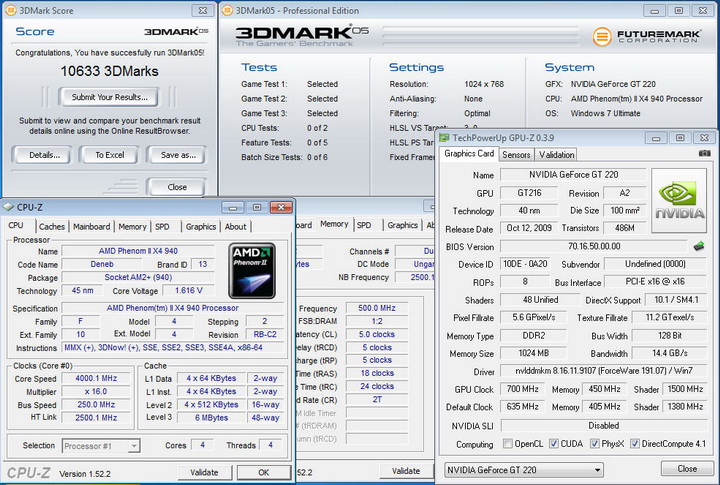720x485 pixels.
Task: Click the FSB:DRAM ratio value 1:2
Action: (377, 321)
